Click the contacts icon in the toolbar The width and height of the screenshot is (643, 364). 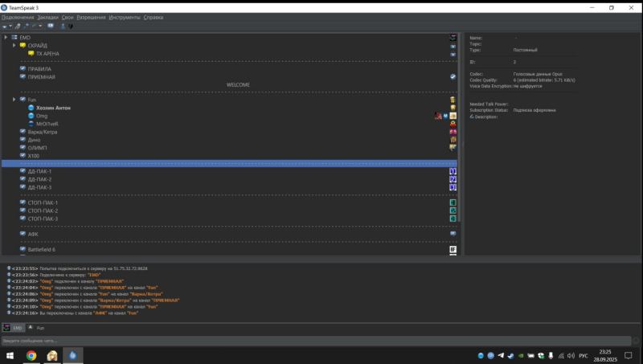click(x=63, y=26)
